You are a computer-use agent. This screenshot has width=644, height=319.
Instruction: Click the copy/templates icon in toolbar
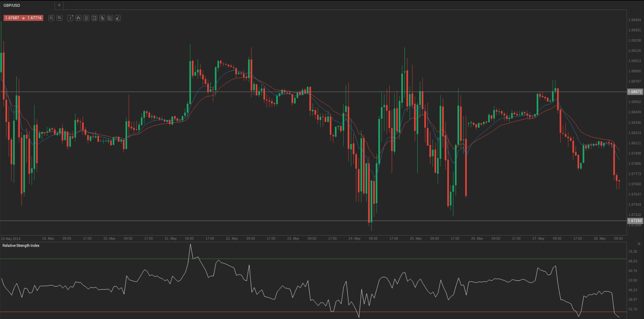pos(102,18)
